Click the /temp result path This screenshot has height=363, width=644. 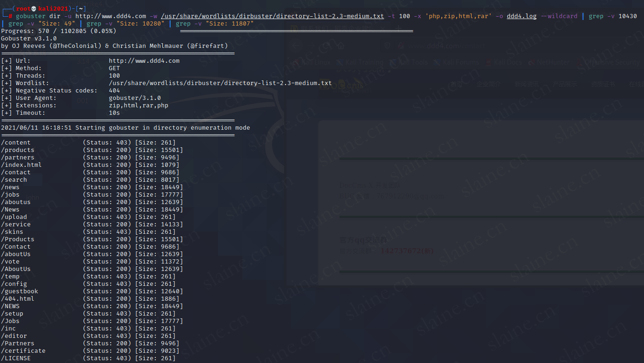pyautogui.click(x=10, y=277)
